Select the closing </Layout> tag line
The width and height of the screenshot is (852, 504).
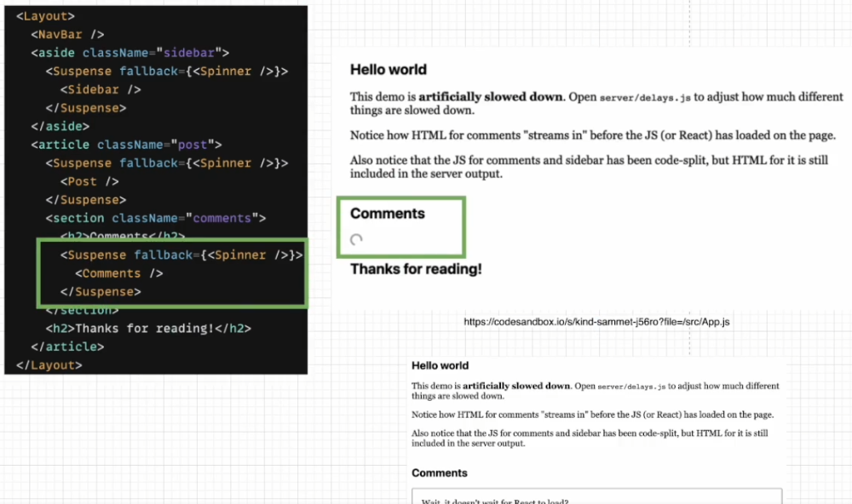coord(49,365)
